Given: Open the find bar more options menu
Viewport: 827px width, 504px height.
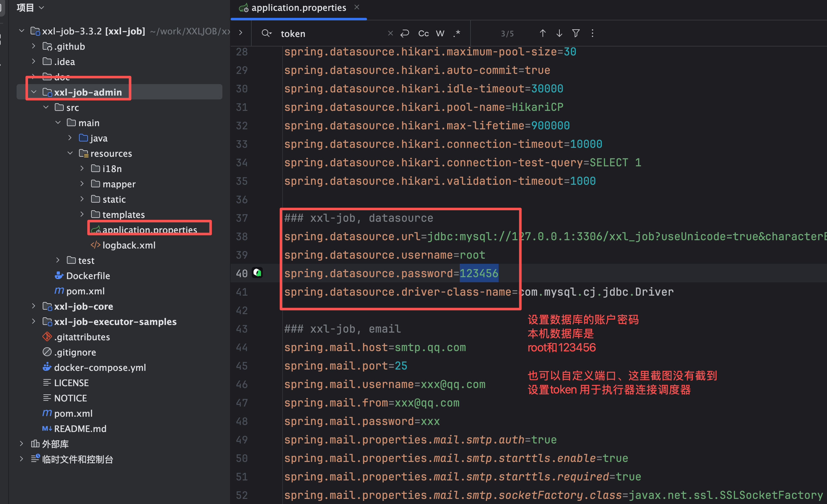Looking at the screenshot, I should point(593,33).
